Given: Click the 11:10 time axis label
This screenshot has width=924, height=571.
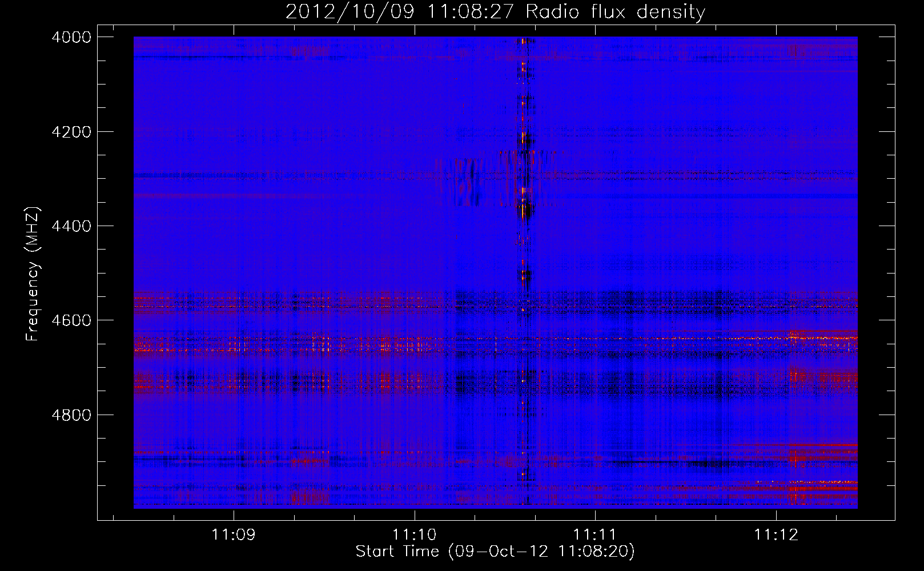Looking at the screenshot, I should (414, 535).
